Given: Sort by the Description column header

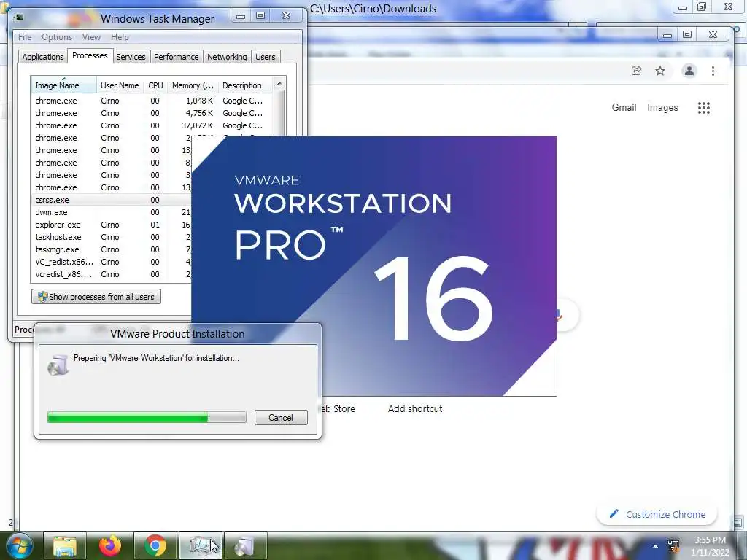Looking at the screenshot, I should (x=245, y=85).
